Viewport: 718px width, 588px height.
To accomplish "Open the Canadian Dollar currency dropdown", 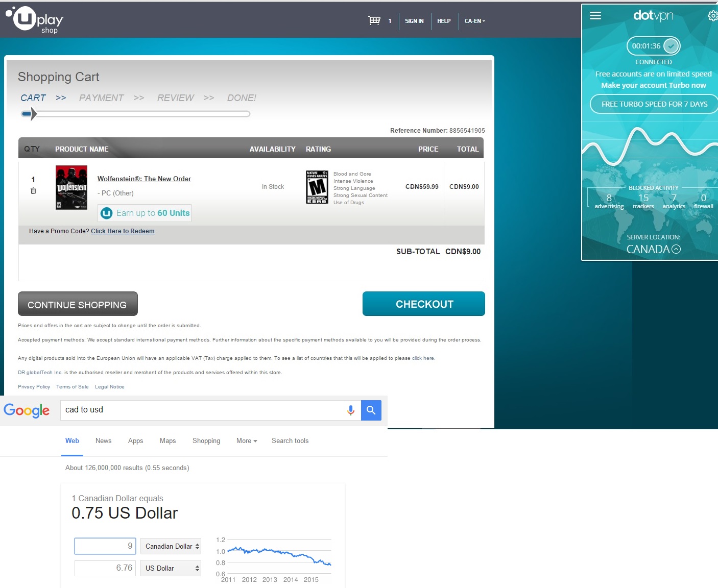I will (171, 546).
